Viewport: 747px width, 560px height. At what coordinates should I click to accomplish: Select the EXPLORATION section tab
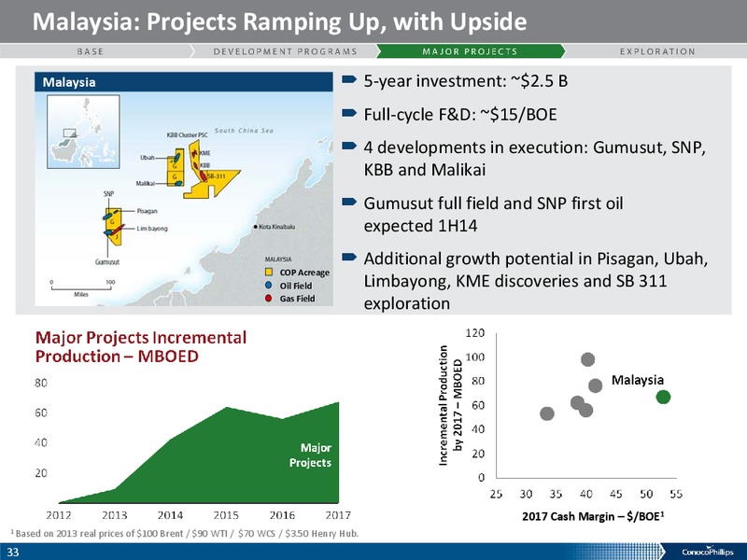657,51
